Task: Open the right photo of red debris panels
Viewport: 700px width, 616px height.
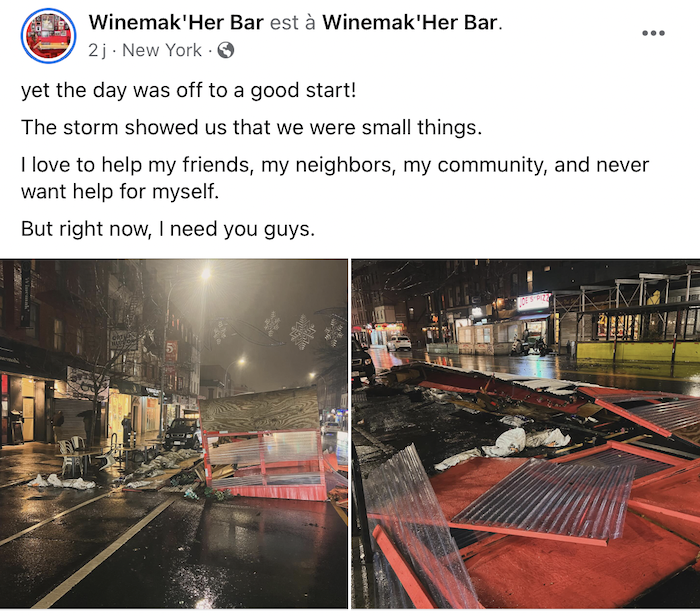Action: tap(525, 433)
